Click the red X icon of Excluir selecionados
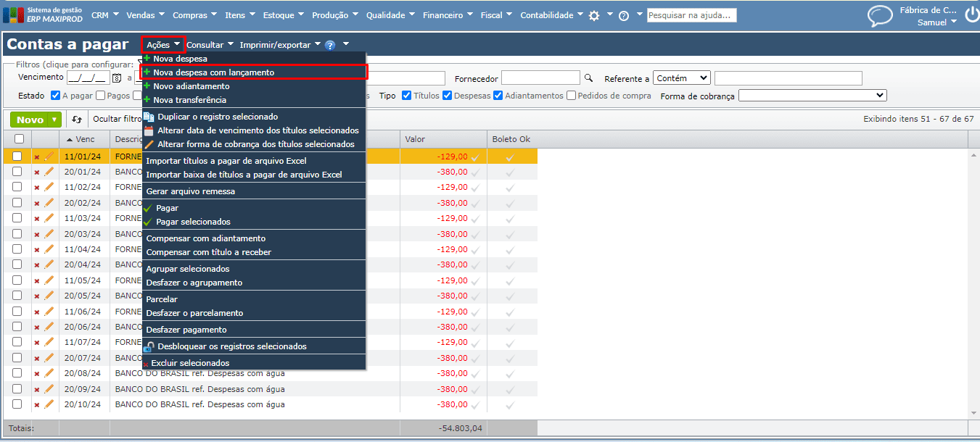The width and height of the screenshot is (980, 442). [x=146, y=364]
